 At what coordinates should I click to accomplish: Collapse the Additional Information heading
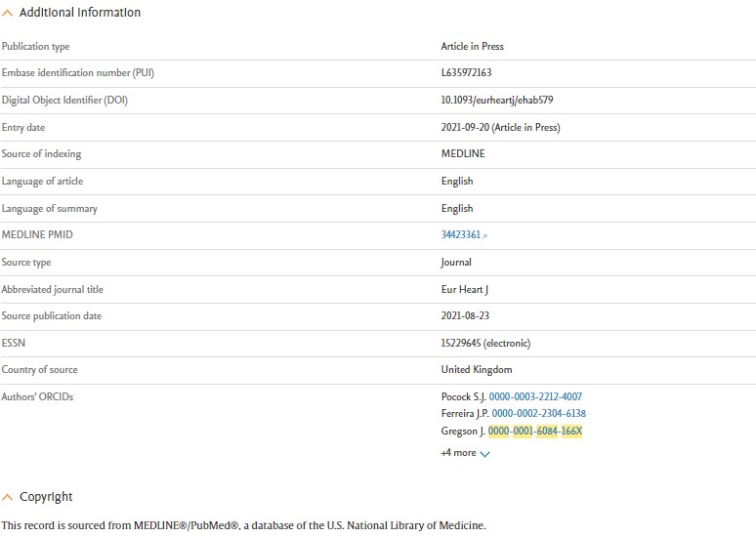click(79, 13)
